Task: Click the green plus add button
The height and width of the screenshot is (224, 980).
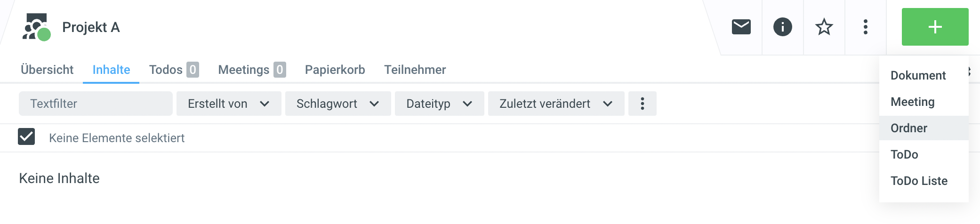Action: point(935,27)
